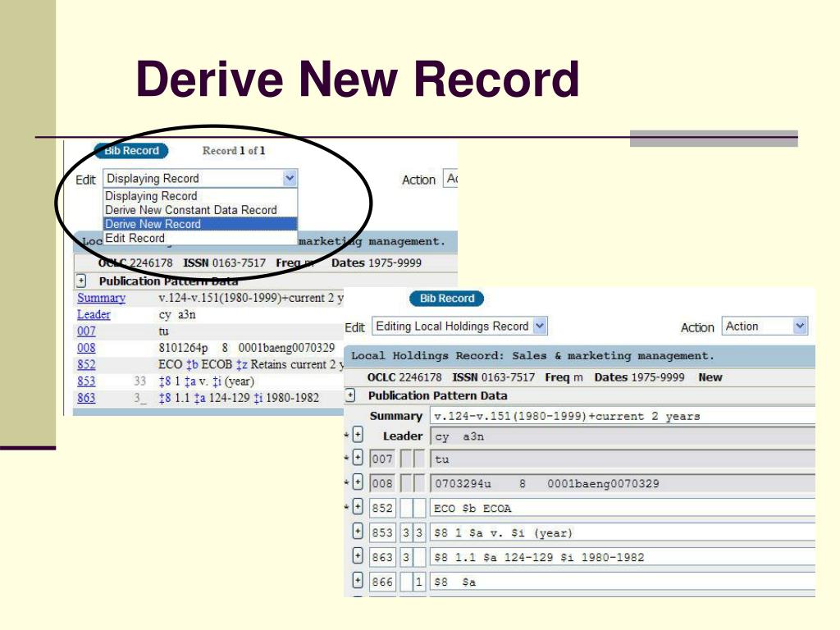Click OCLC 2246178 in right window
Screen dimensions: 840x630
[404, 377]
